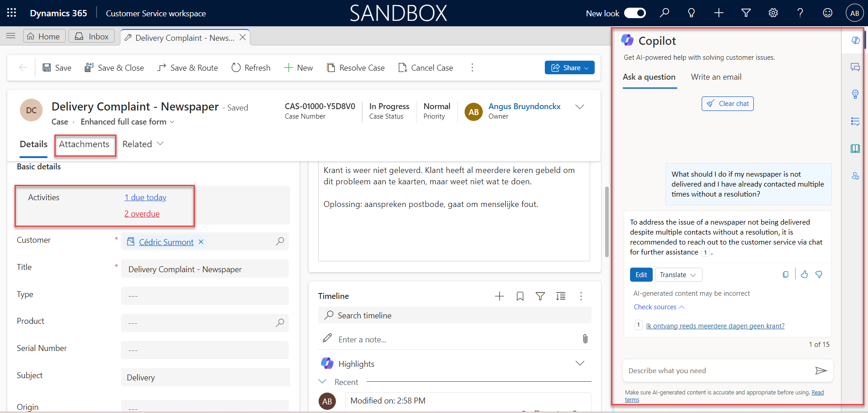Viewport: 868px width, 413px height.
Task: Add a new timeline record with plus icon
Action: (499, 296)
